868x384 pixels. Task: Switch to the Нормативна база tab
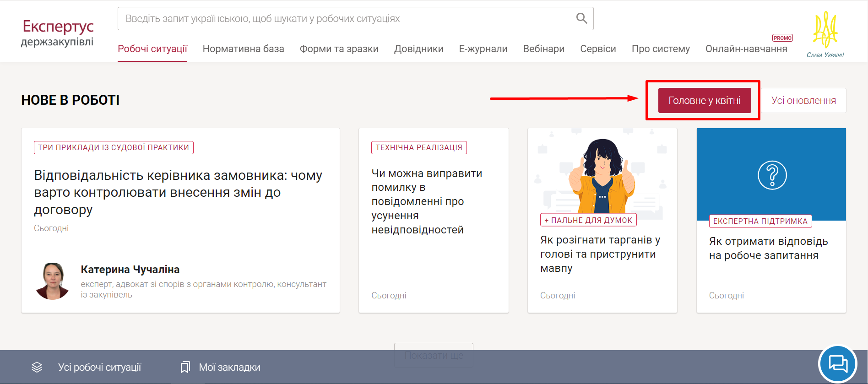[x=243, y=49]
